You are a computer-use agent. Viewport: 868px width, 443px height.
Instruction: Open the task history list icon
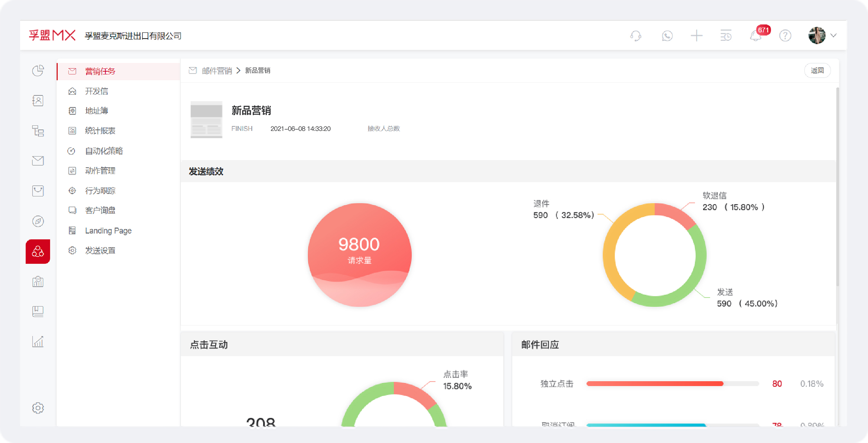(725, 36)
